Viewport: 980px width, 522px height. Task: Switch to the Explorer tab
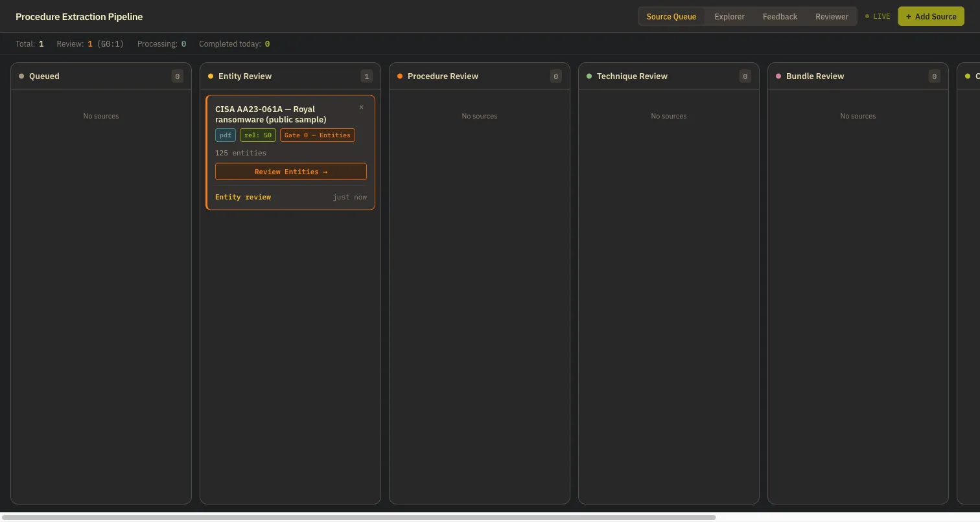[729, 17]
